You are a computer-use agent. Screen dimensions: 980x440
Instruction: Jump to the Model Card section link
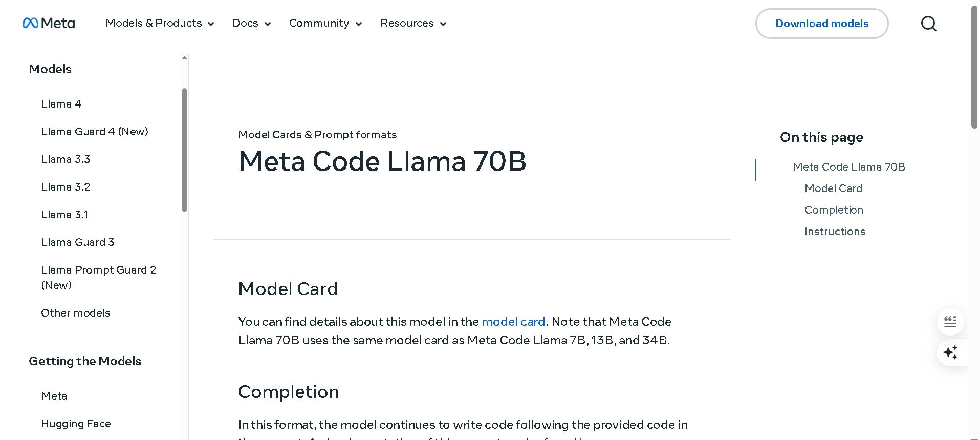pyautogui.click(x=833, y=188)
